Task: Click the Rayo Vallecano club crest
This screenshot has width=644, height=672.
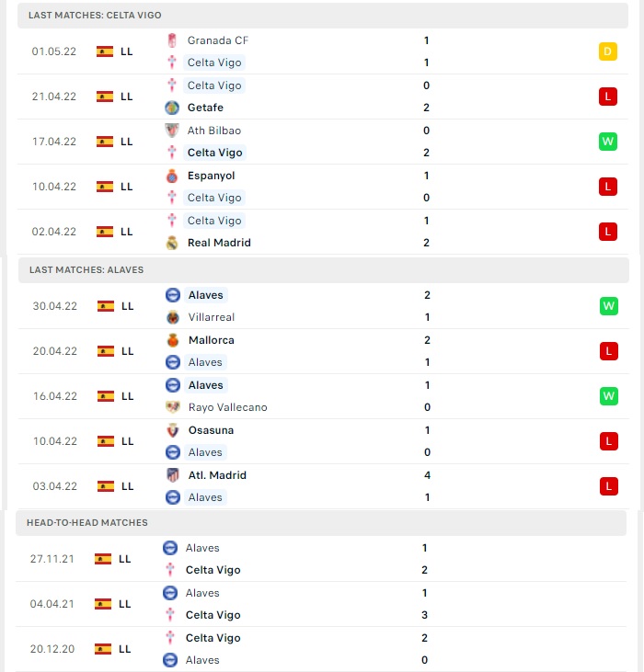Action: coord(173,407)
